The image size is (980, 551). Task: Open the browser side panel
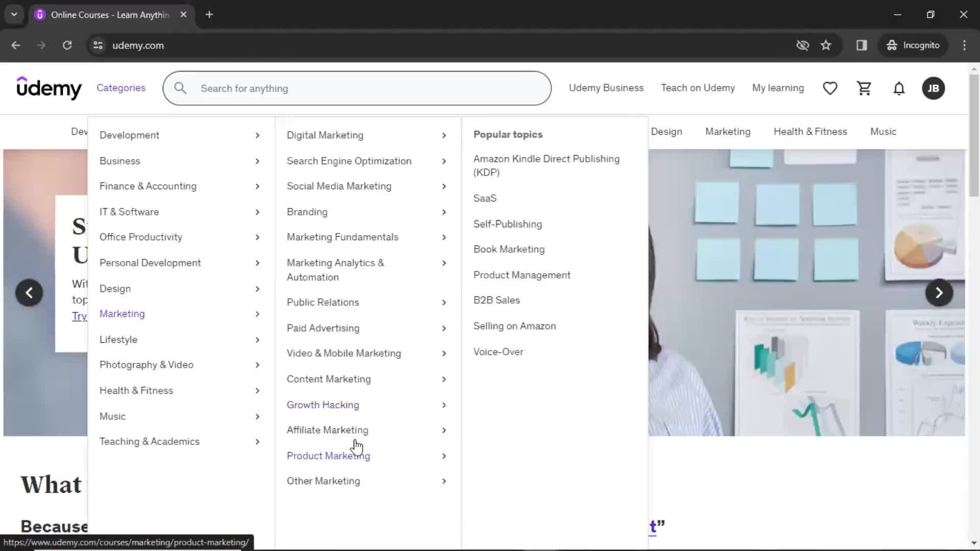(x=862, y=45)
